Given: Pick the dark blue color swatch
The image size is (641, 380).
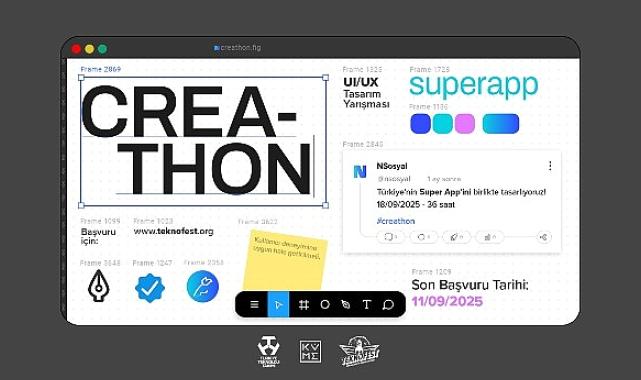Looking at the screenshot, I should coord(420,124).
